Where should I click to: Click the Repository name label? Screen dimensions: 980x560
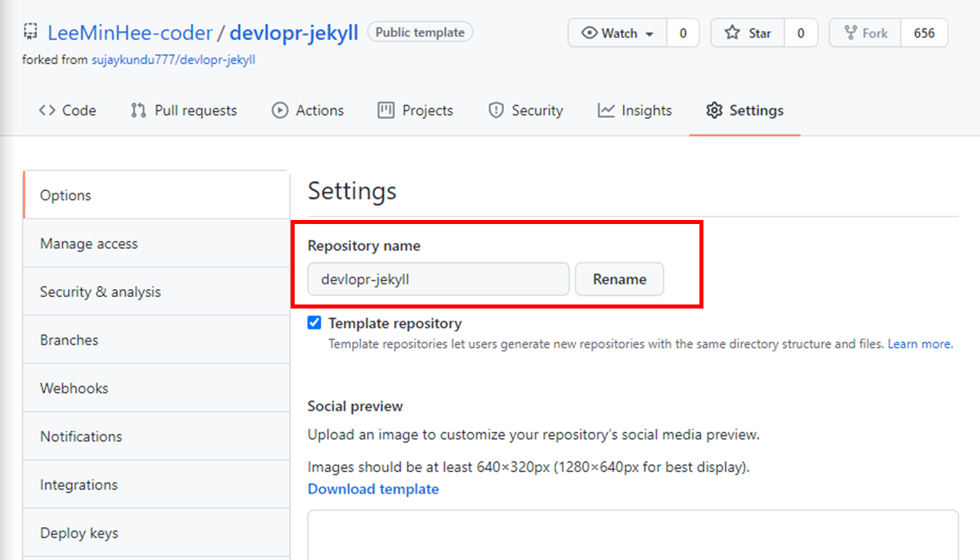point(364,246)
